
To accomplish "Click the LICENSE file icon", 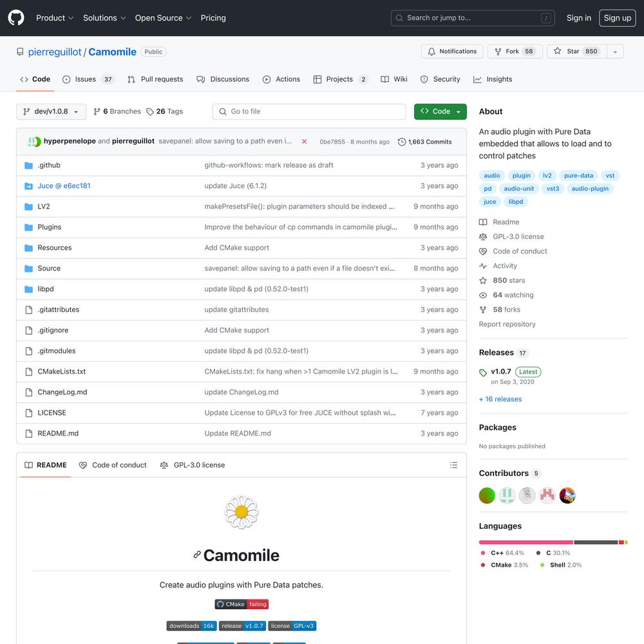I will 29,413.
